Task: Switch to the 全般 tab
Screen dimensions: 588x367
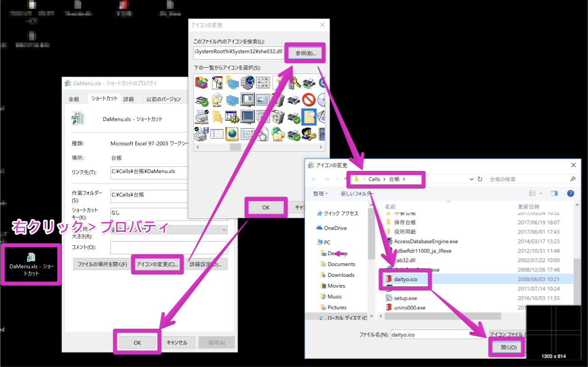Action: [x=73, y=99]
